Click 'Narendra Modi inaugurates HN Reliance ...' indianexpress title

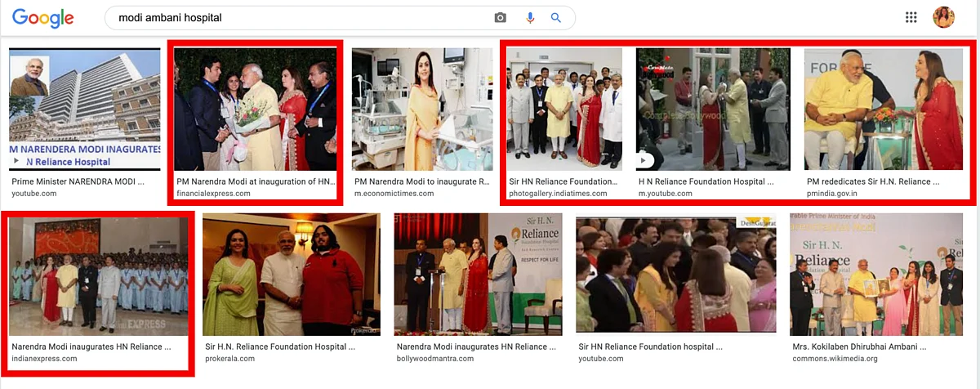point(91,347)
